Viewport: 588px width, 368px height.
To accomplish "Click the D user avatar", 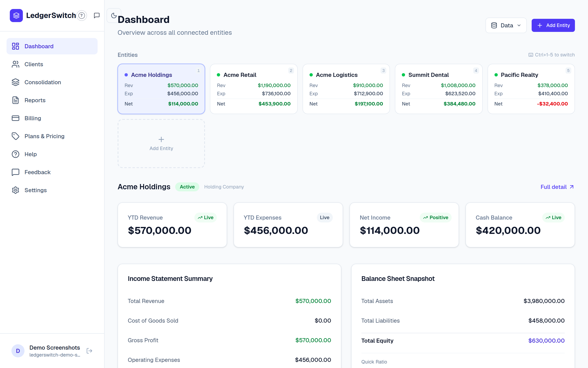I will coord(18,351).
